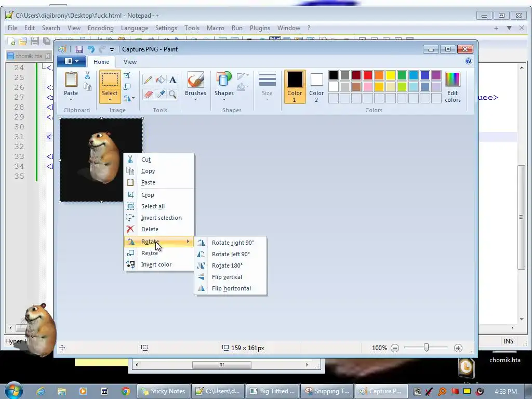Click New file icon in Notepad++ toolbar

click(11, 42)
